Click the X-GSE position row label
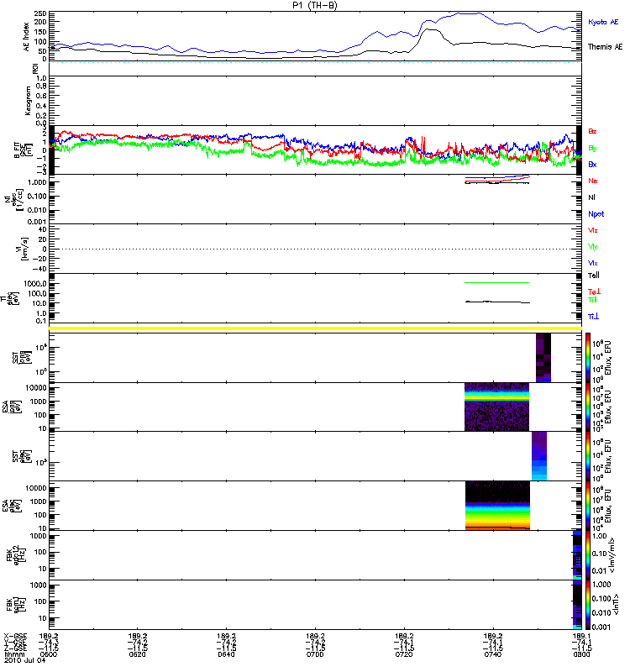Screen dimensions: 630x672 pos(15,637)
